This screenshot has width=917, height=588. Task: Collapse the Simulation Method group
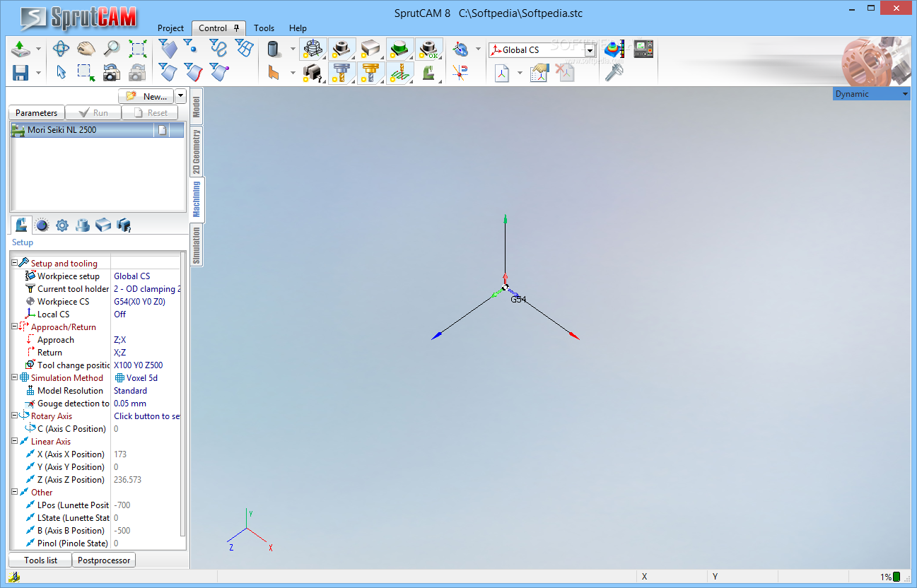14,377
